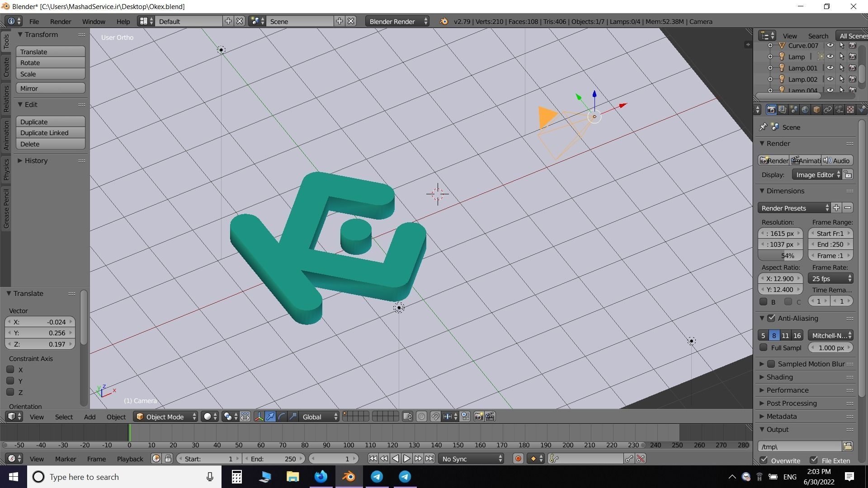The height and width of the screenshot is (488, 868).
Task: Toggle the 3D manipulator widget icon
Action: 259,417
